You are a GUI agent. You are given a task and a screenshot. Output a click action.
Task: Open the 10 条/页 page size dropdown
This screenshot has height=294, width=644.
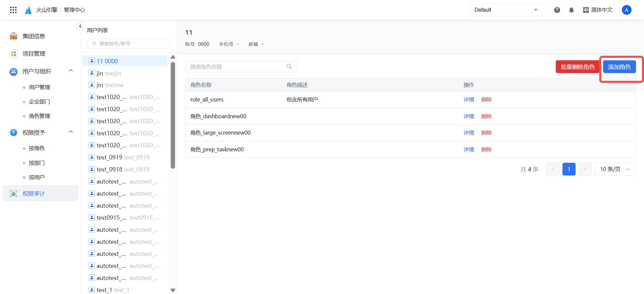[614, 169]
